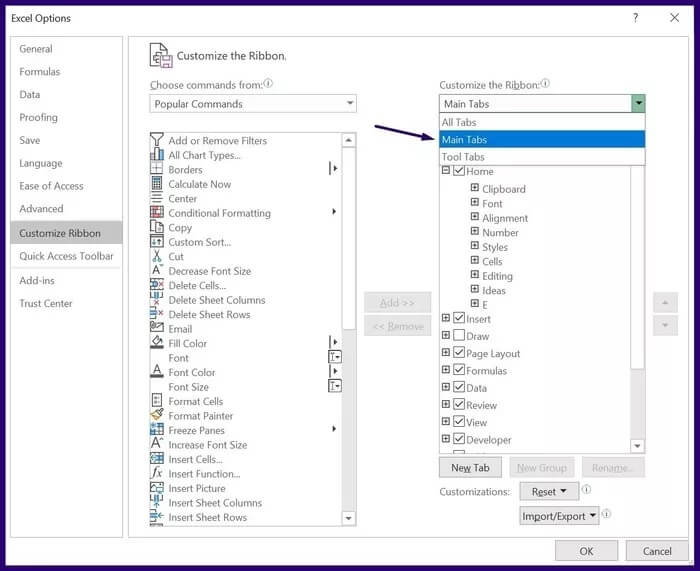This screenshot has width=700, height=571.
Task: Click ribbon tabs list scroll down arrow
Action: [637, 446]
